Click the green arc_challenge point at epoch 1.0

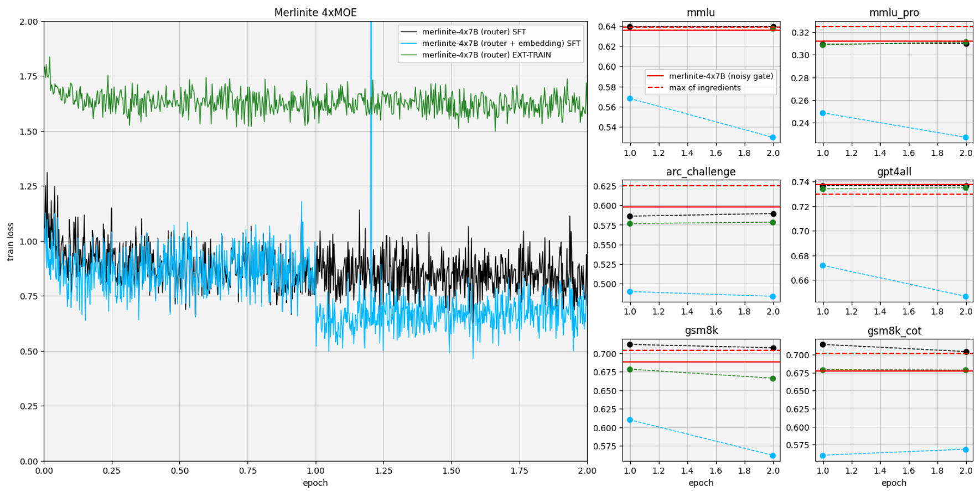630,223
